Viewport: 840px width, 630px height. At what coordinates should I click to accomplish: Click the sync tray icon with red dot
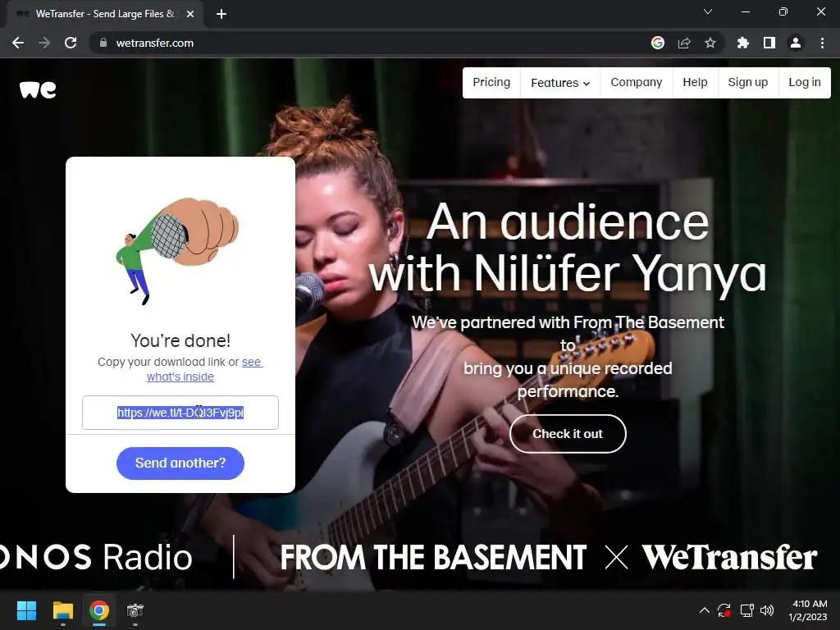pos(724,610)
